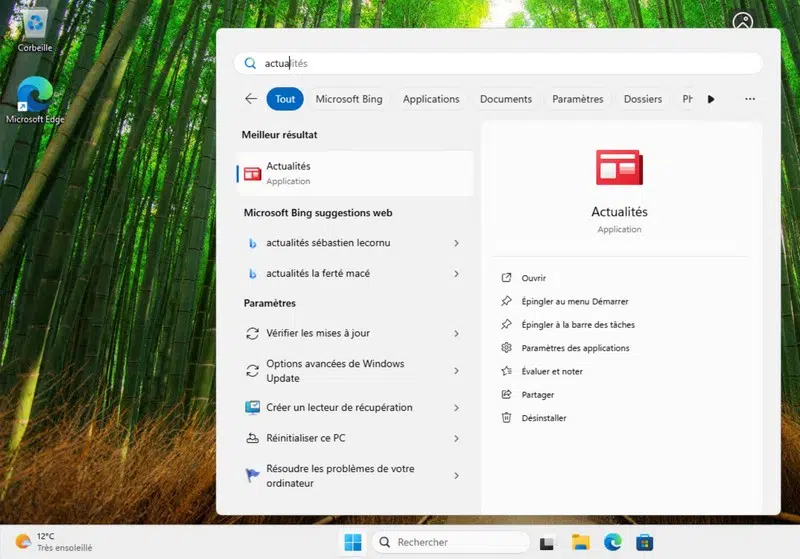The image size is (800, 559).
Task: Expand 'Vérifier les mises à jour' chevron
Action: [x=456, y=333]
